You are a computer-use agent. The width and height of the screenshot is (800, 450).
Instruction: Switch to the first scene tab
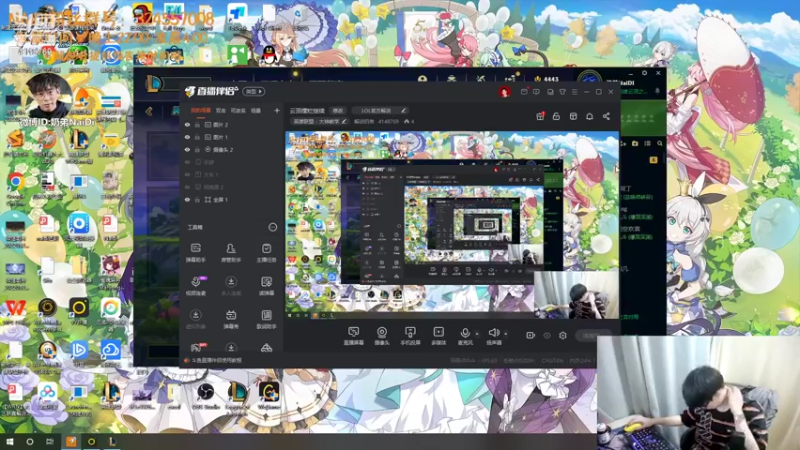click(200, 110)
